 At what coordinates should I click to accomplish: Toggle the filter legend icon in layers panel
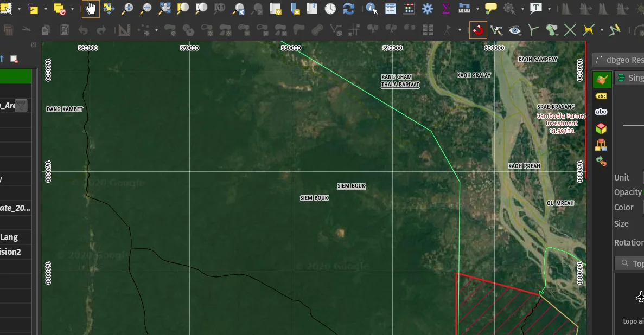pyautogui.click(x=21, y=105)
